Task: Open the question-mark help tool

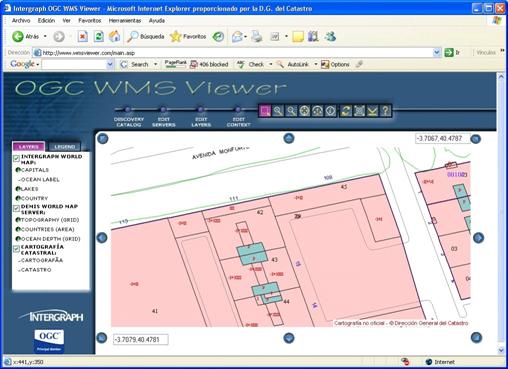Action: tap(385, 111)
